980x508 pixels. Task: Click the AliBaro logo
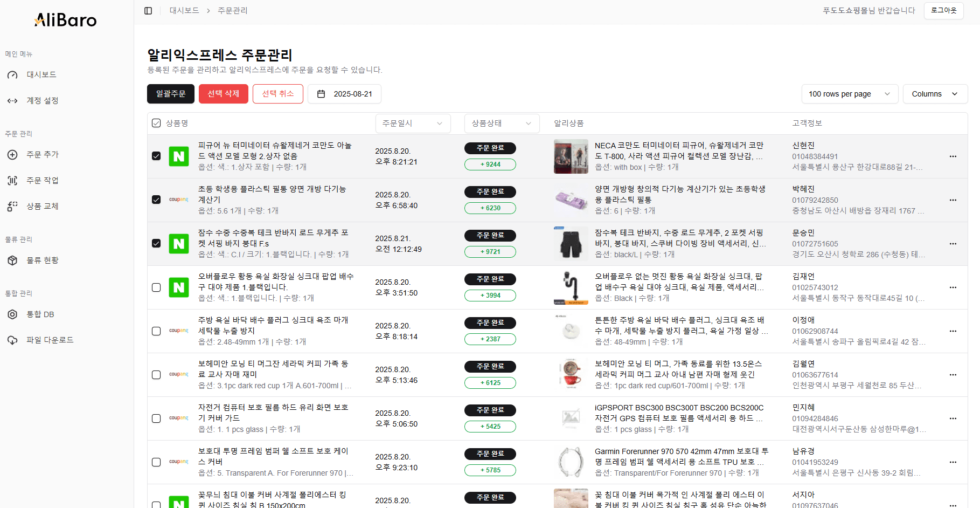(x=66, y=20)
